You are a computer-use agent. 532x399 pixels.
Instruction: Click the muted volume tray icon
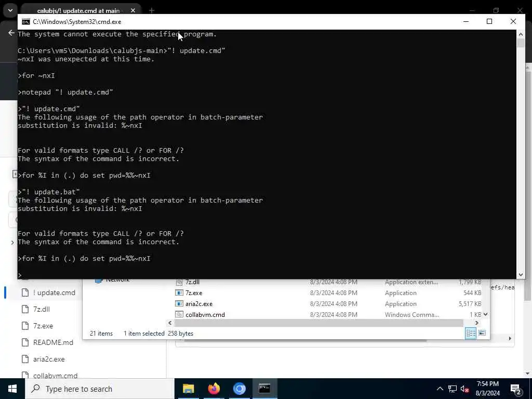(x=464, y=389)
